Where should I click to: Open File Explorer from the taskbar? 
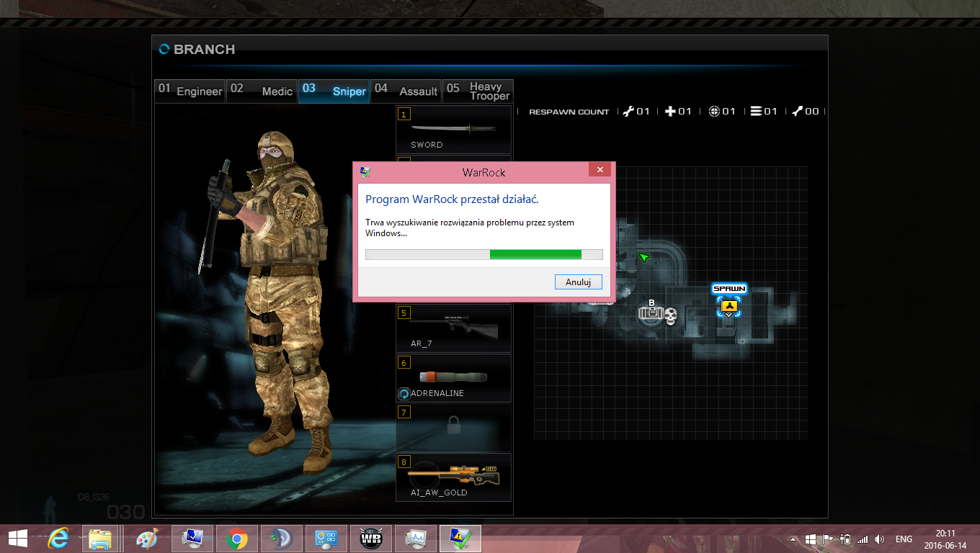coord(101,539)
